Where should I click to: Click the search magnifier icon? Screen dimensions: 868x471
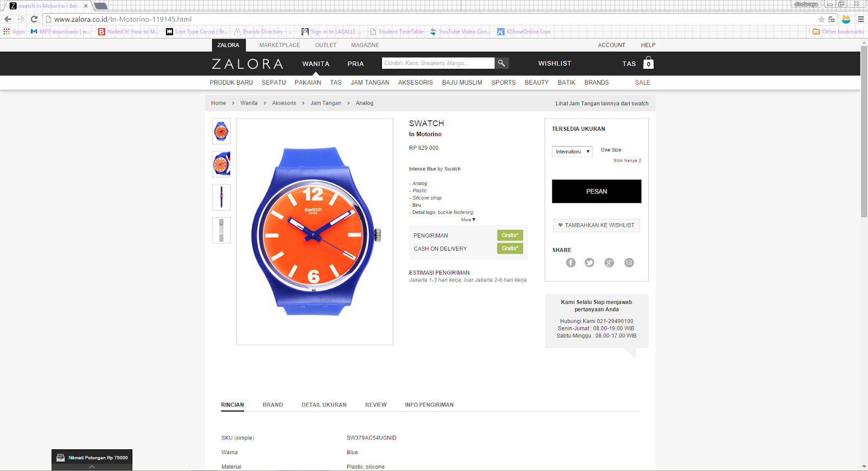pyautogui.click(x=502, y=63)
